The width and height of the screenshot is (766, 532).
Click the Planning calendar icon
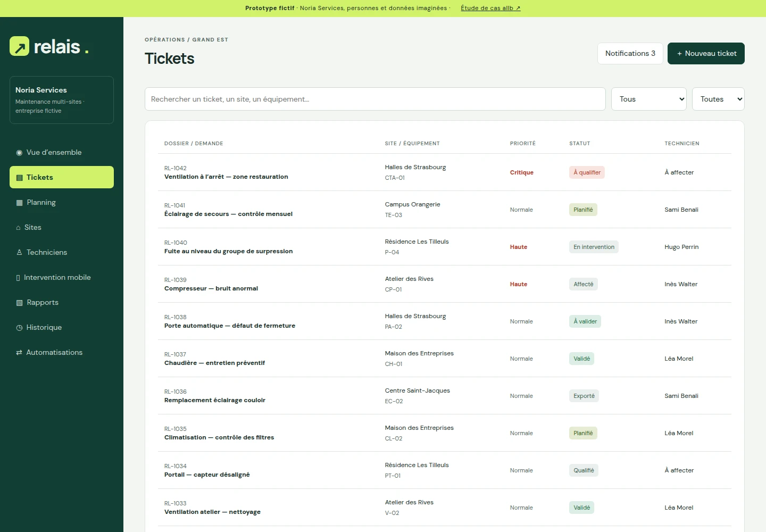click(20, 203)
